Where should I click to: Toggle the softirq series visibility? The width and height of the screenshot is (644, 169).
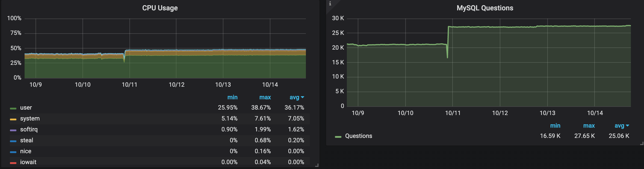[x=29, y=129]
